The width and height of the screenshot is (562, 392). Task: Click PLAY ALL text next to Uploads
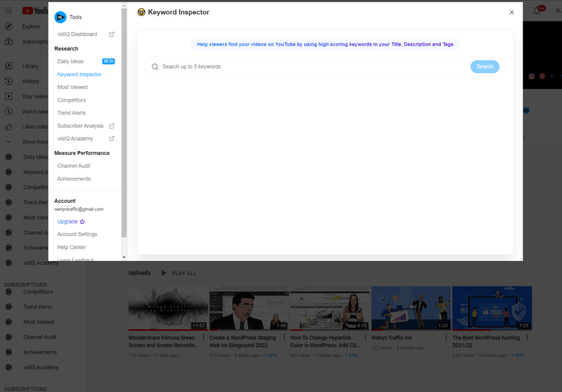[x=184, y=273]
